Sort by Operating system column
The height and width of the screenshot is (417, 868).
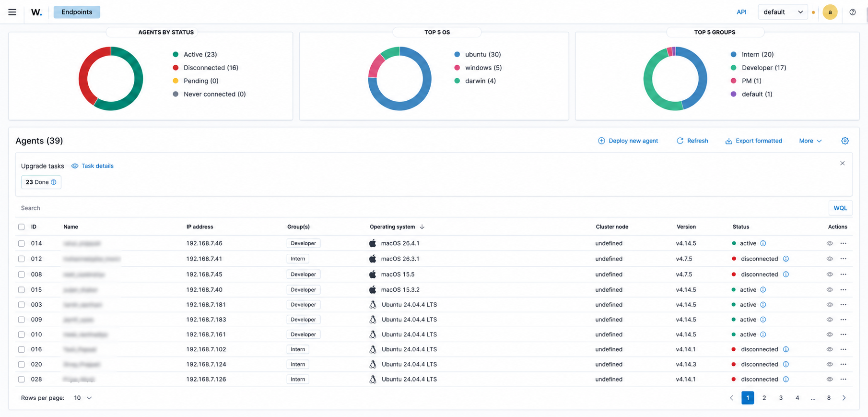click(397, 227)
